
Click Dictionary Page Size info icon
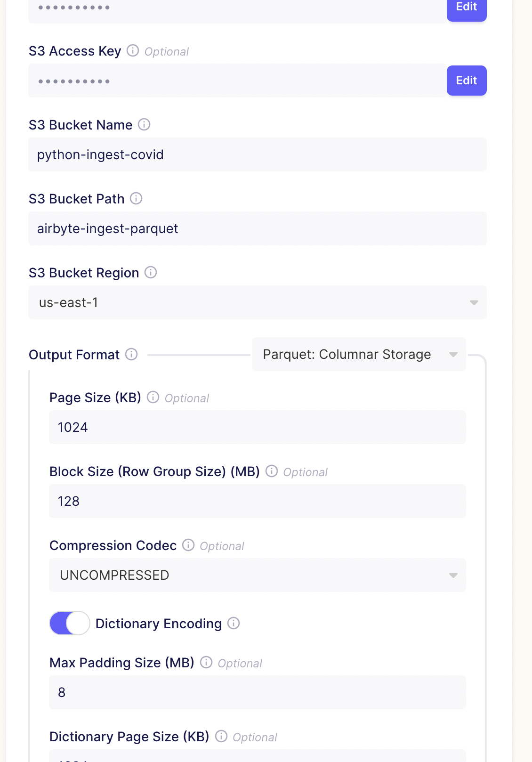(x=221, y=736)
